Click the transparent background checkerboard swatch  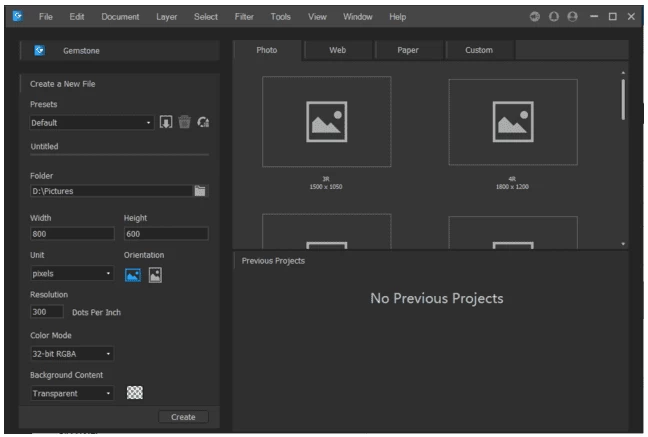pyautogui.click(x=134, y=393)
